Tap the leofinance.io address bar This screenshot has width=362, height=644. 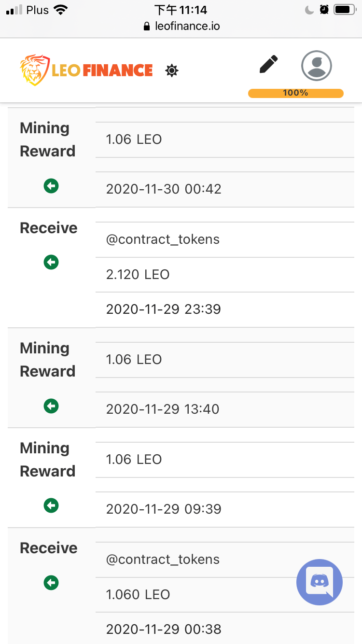click(181, 26)
